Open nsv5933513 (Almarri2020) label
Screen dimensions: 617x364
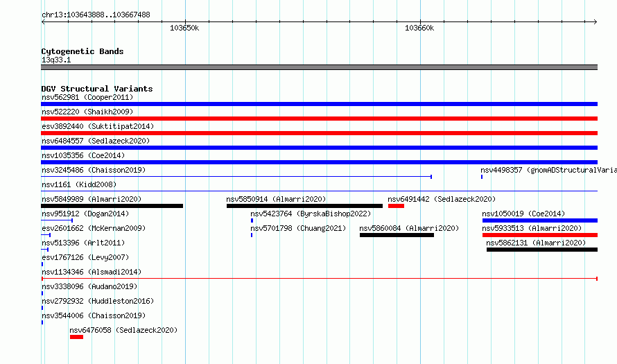(x=532, y=228)
